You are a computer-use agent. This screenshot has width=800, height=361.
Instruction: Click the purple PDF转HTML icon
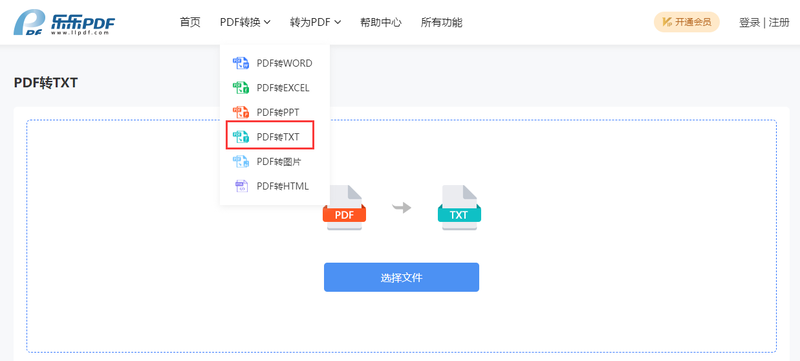[x=241, y=186]
